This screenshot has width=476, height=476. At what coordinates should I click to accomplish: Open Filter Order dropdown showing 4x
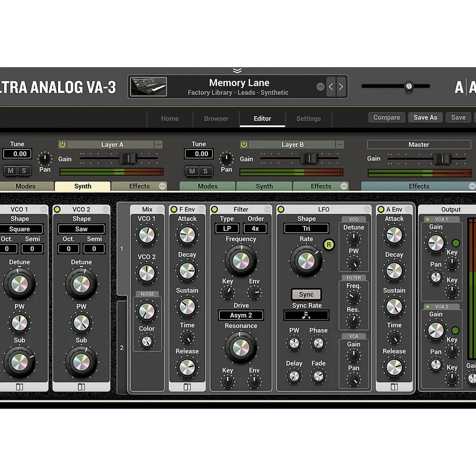pyautogui.click(x=255, y=228)
